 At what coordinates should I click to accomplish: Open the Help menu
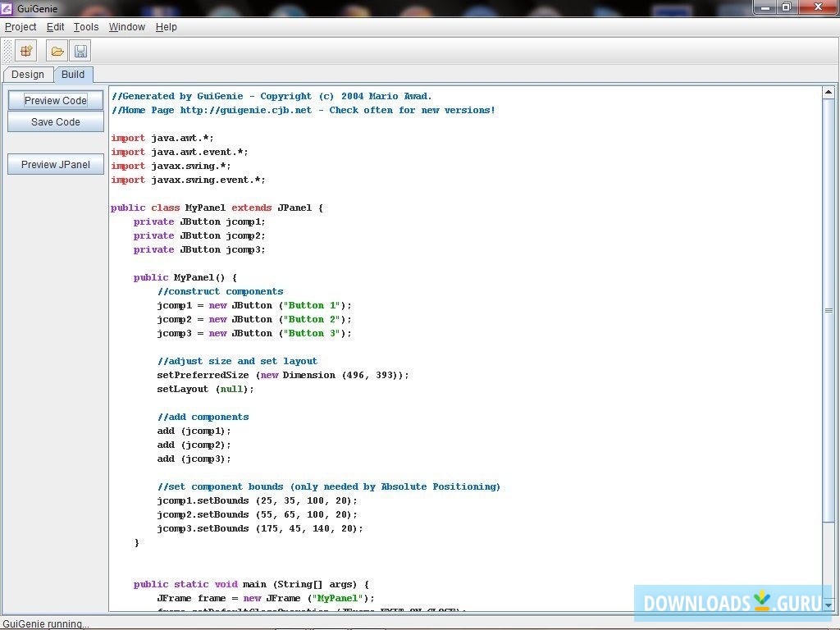(x=167, y=27)
